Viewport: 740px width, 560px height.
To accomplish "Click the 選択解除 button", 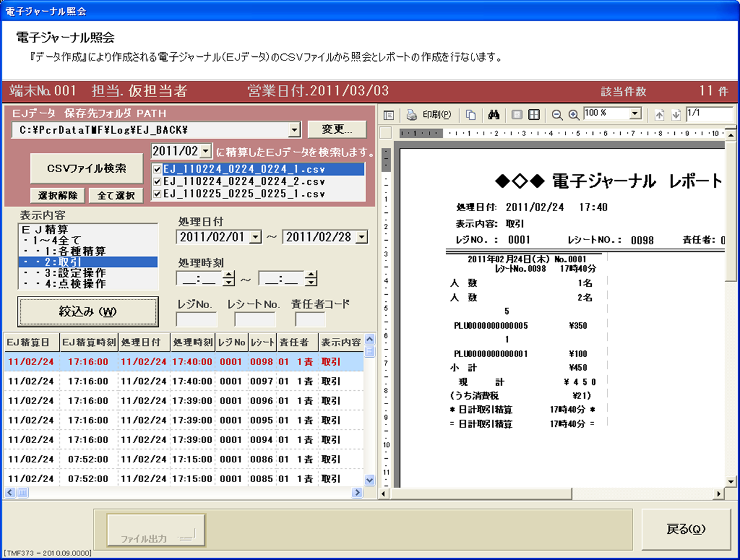I will pyautogui.click(x=58, y=195).
